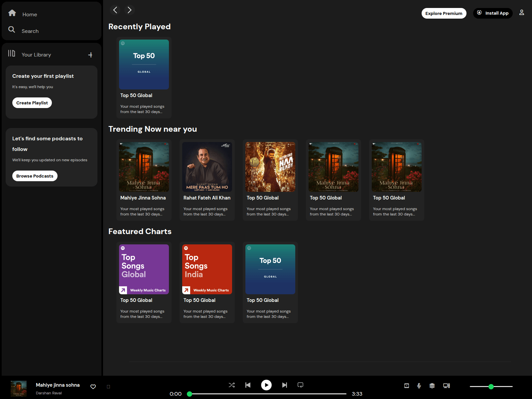Click the plus icon beside Your Library
Screen dimensions: 532x399
[x=90, y=55]
